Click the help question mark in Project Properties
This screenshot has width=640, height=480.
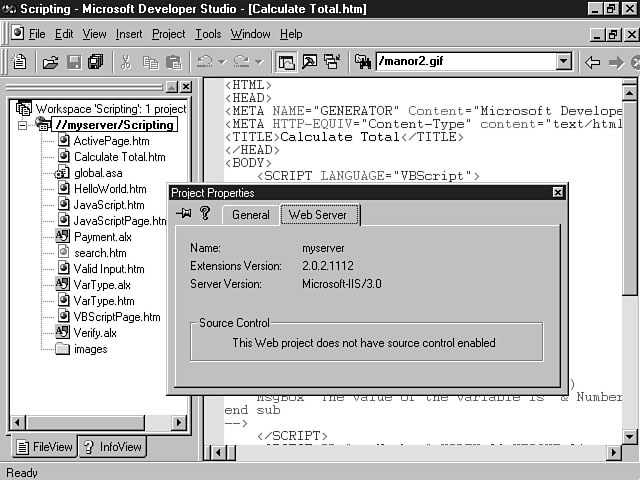[205, 214]
